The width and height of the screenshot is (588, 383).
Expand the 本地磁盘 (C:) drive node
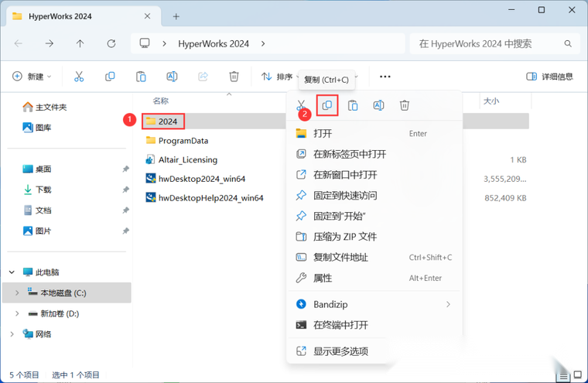(x=17, y=293)
